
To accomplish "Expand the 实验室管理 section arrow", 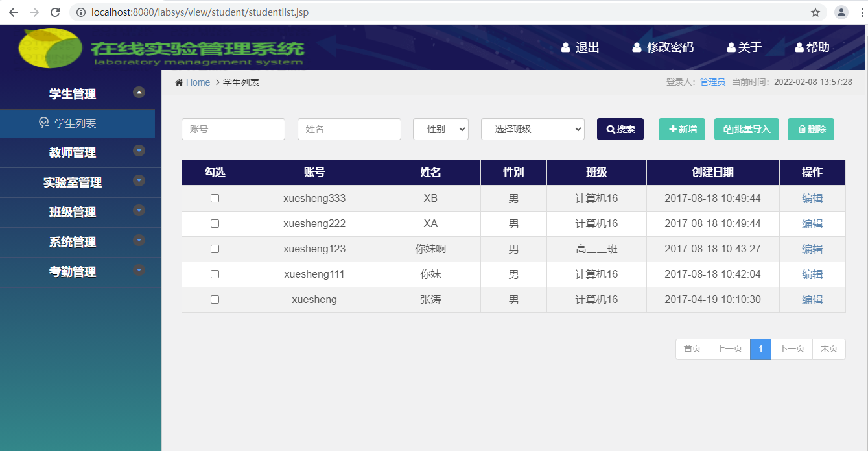I will coord(139,180).
